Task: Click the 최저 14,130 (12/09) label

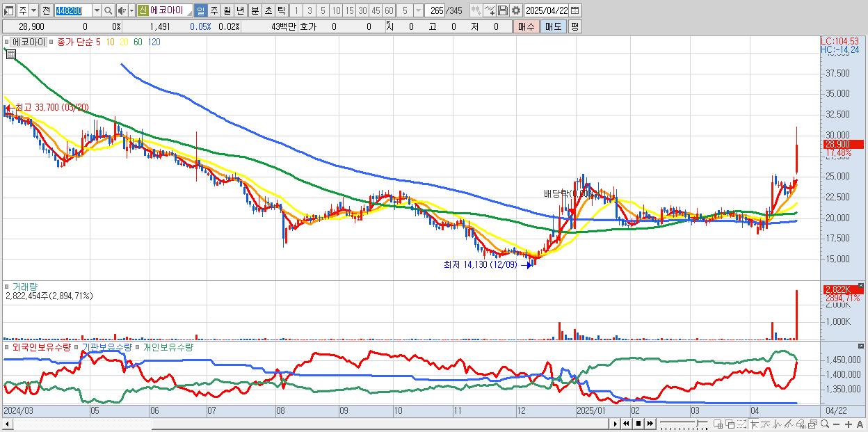Action: [x=481, y=264]
